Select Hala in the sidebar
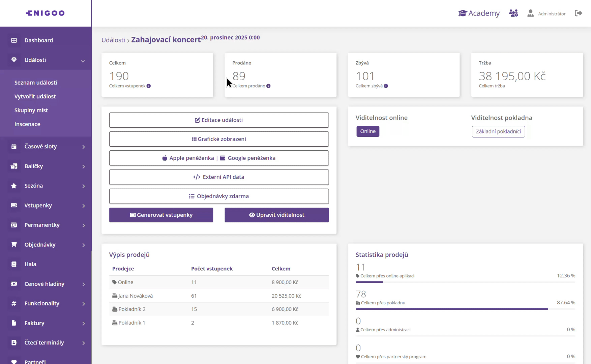The height and width of the screenshot is (364, 591). tap(30, 264)
